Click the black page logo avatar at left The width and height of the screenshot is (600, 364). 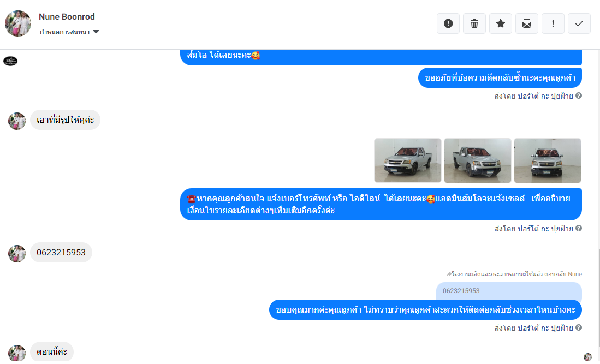(x=10, y=61)
